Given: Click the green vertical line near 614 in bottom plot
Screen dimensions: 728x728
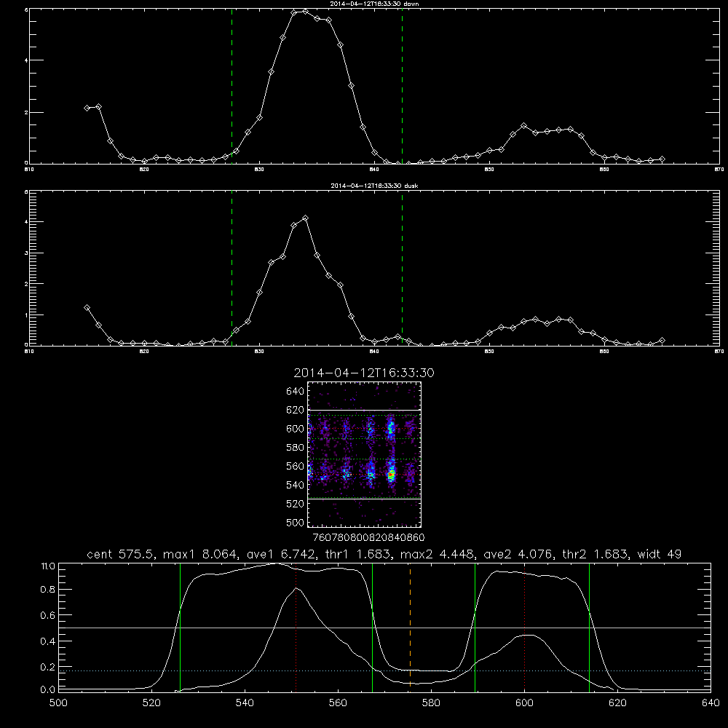Looking at the screenshot, I should pos(589,627).
